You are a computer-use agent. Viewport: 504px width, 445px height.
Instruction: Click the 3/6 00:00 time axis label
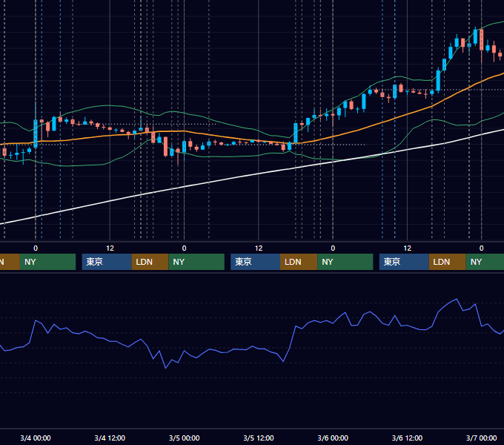tap(333, 438)
